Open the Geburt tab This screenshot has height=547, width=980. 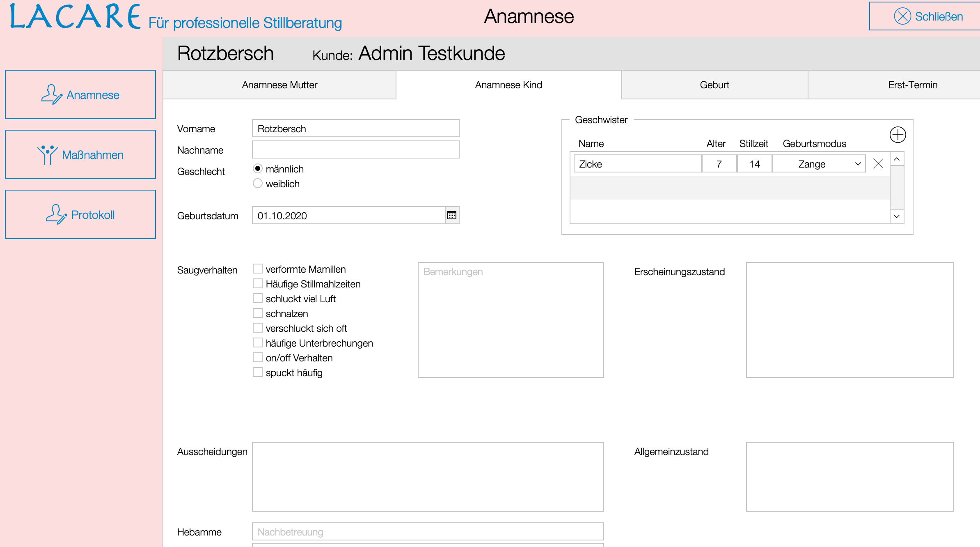coord(714,85)
